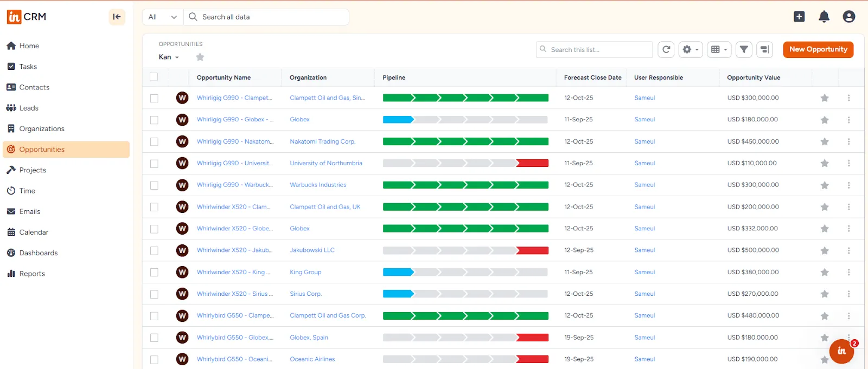Open row menu for Sirius Corp.

(x=849, y=294)
